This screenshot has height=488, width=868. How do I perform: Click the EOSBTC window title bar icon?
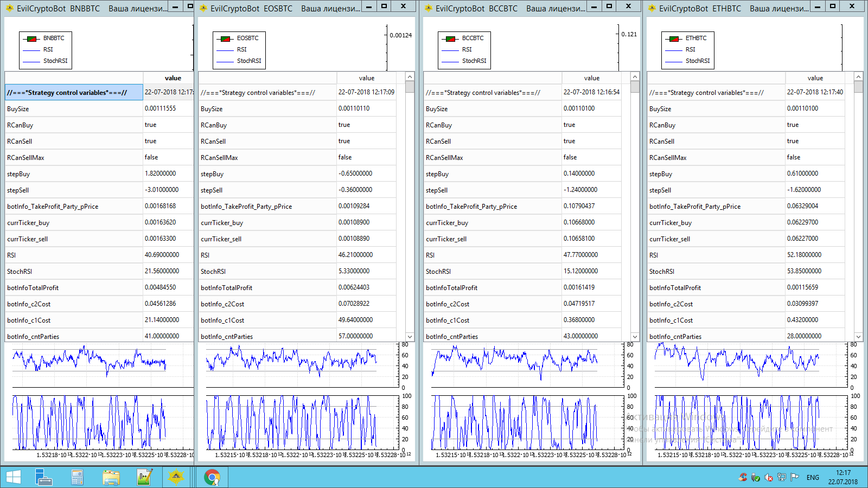tap(203, 8)
